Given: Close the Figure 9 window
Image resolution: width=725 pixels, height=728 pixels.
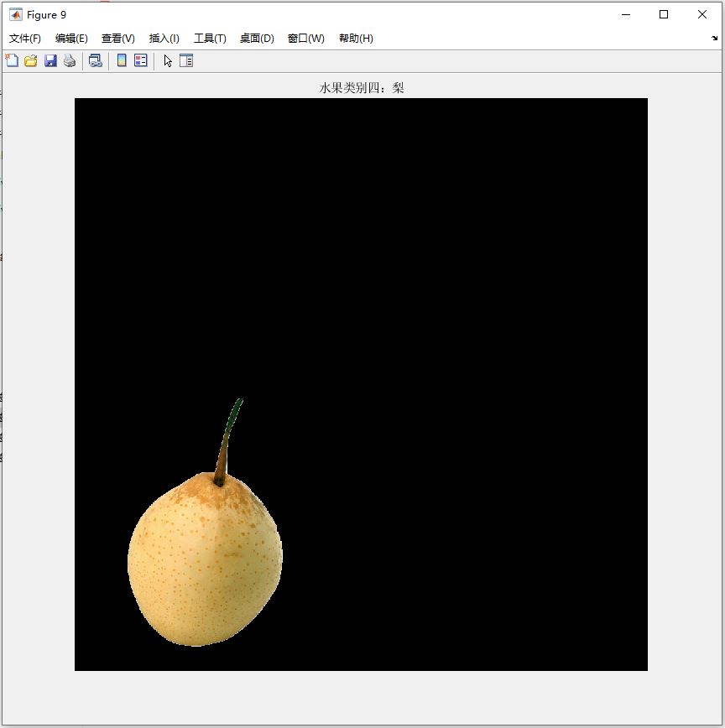Looking at the screenshot, I should (702, 15).
